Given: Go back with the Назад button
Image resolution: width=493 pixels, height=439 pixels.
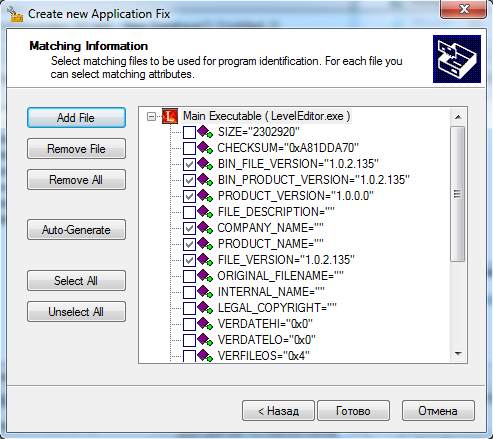Looking at the screenshot, I should tap(278, 411).
